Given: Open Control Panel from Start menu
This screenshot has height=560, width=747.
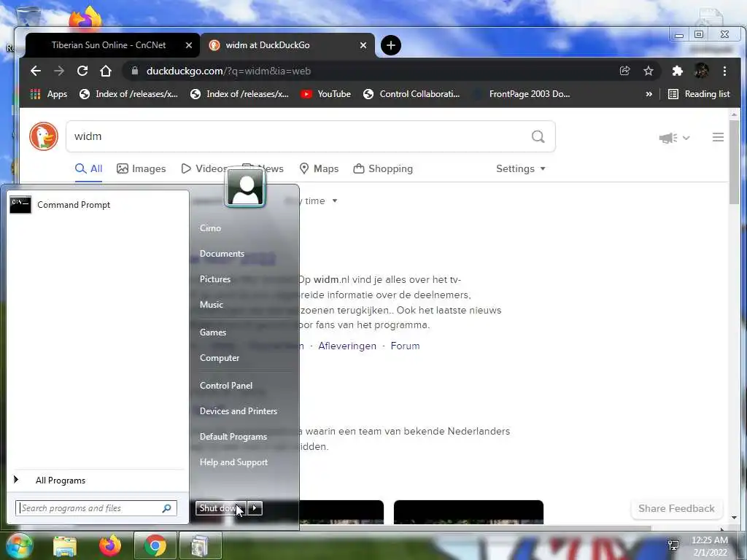Looking at the screenshot, I should coord(226,386).
